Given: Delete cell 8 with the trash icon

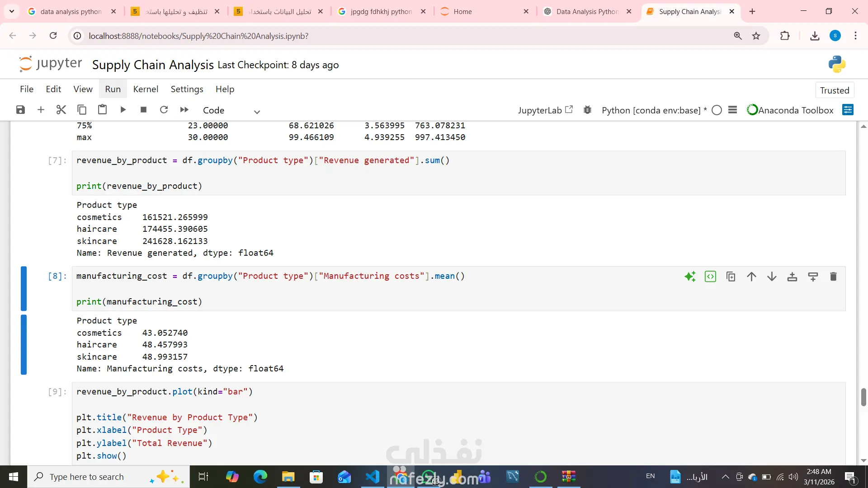Looking at the screenshot, I should (833, 277).
